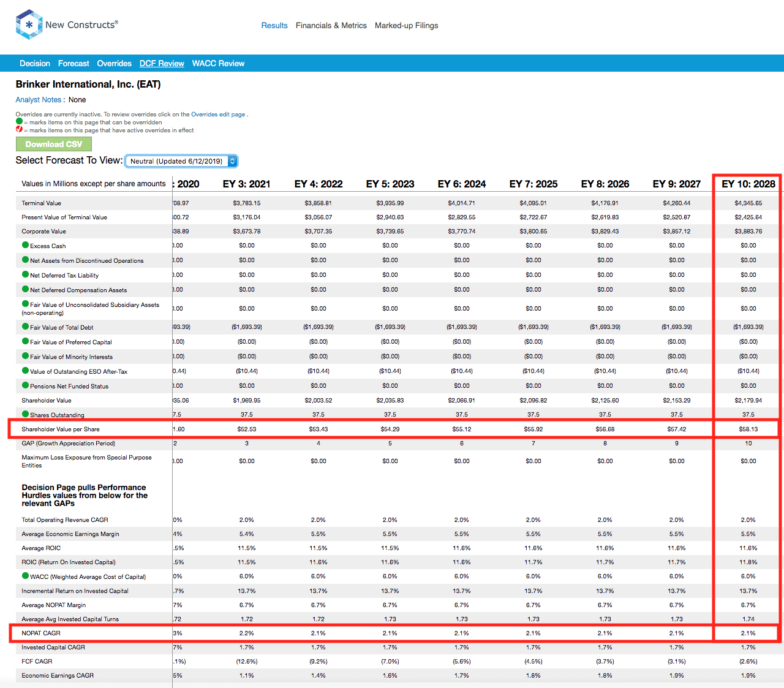Click green dot beside Pensions Net Funded Status
This screenshot has height=688, width=784.
(25, 385)
